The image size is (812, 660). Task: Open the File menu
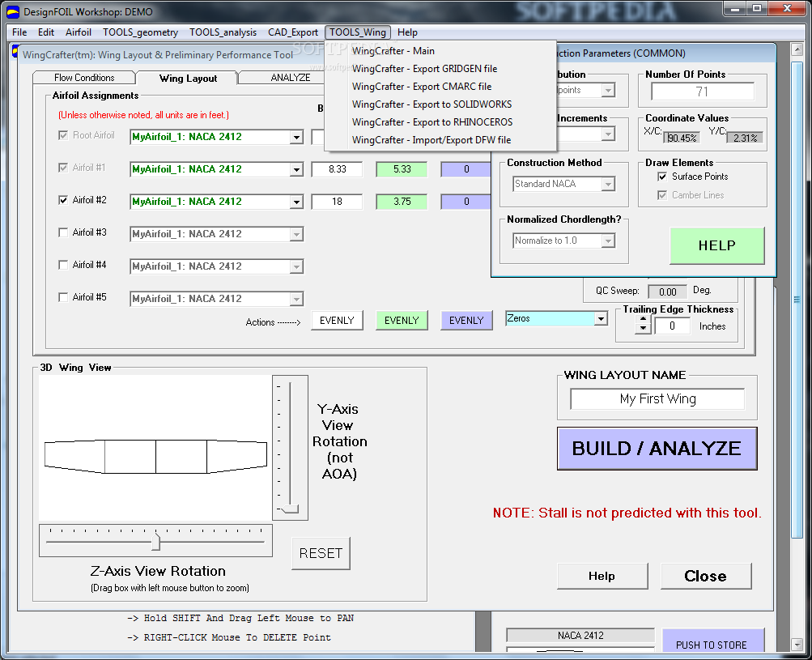pos(19,32)
